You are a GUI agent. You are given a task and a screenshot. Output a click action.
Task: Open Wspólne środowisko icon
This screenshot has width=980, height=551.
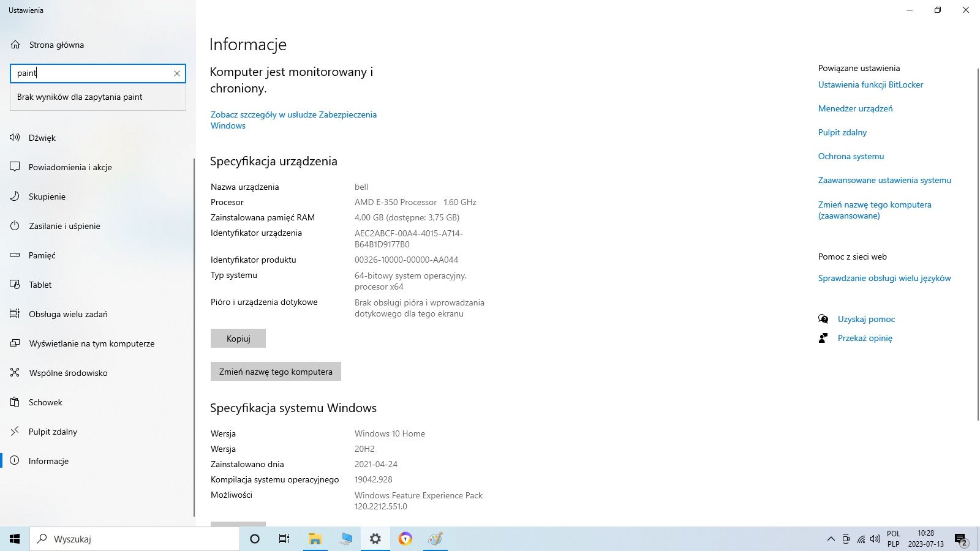click(x=15, y=373)
